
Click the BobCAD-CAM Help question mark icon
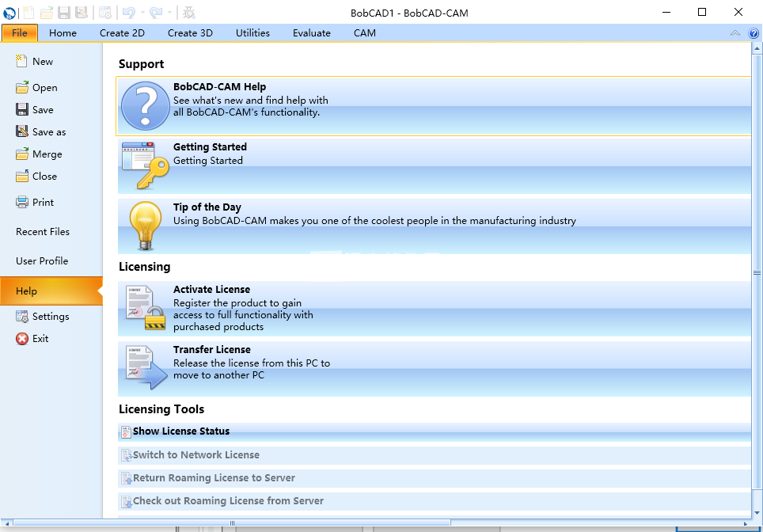145,105
